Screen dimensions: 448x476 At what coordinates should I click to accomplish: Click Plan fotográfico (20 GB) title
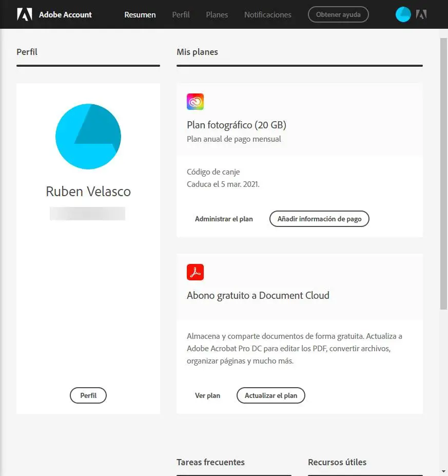pos(237,125)
